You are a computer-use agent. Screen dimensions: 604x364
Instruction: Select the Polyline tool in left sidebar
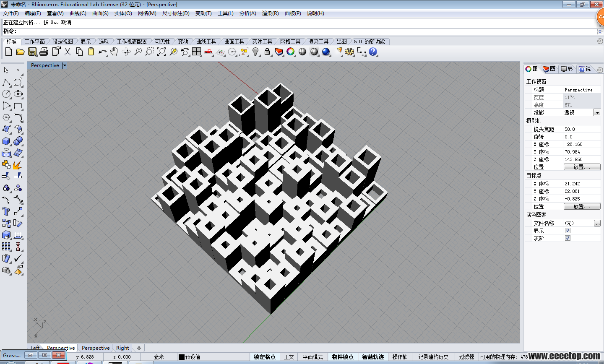6,82
